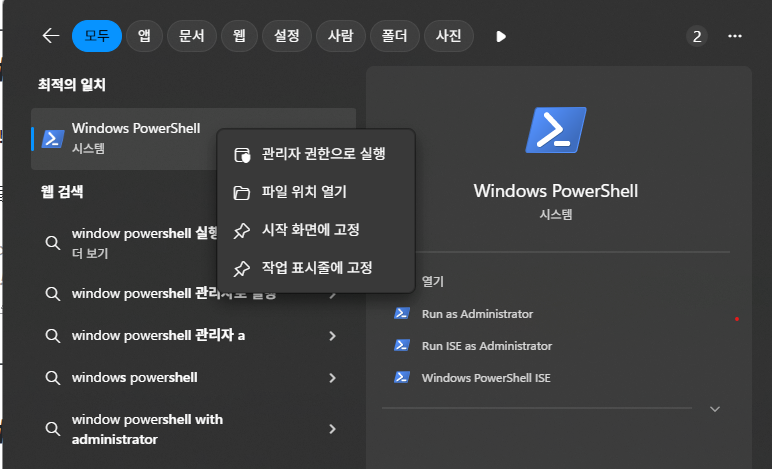
Task: Click Run as Administrator in preview pane
Action: [x=477, y=314]
